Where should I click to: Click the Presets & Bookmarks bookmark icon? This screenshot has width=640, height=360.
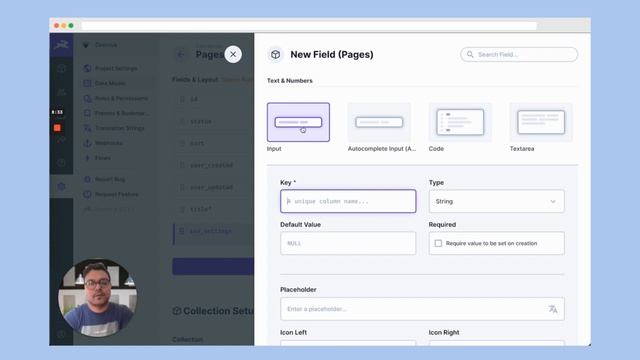click(87, 113)
